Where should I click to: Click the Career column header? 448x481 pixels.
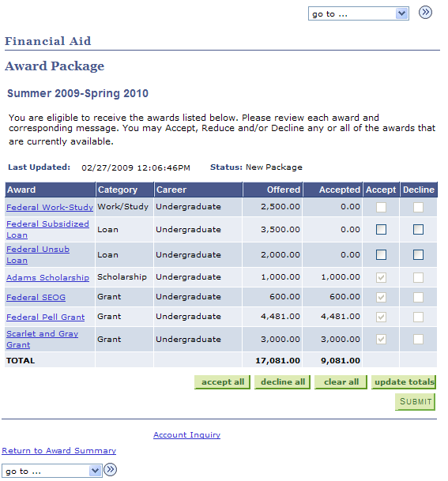[x=198, y=190]
